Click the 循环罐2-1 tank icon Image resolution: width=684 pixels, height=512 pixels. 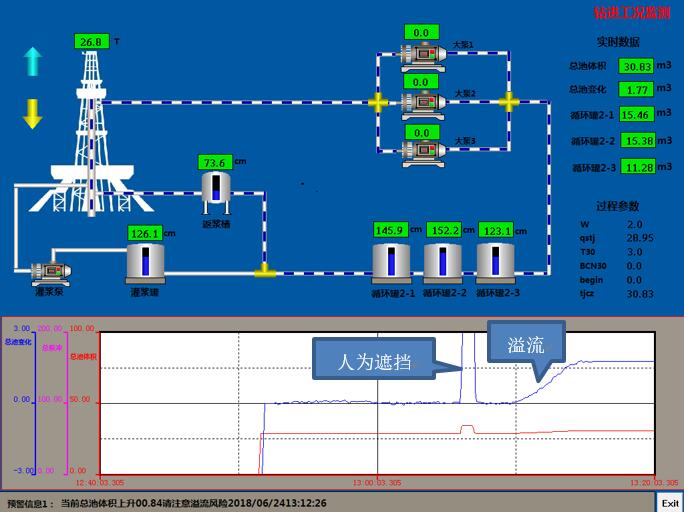point(391,262)
